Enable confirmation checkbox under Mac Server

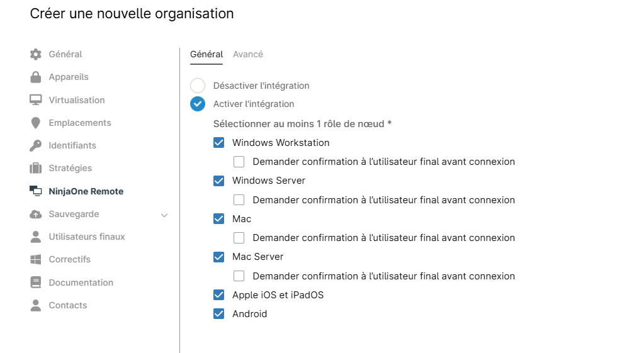point(239,276)
